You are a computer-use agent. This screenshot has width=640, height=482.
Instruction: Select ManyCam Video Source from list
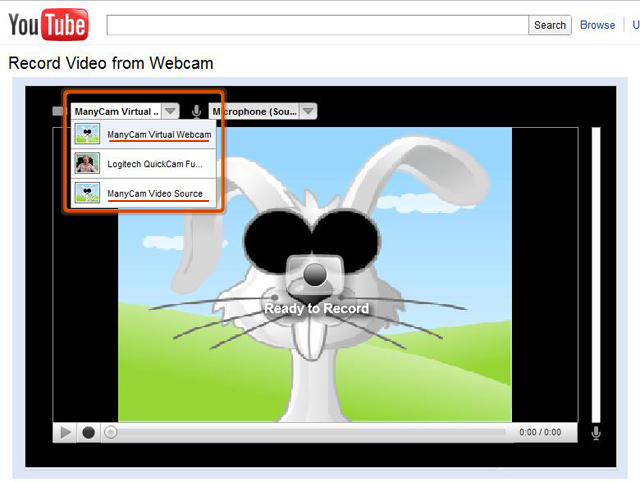coord(144,193)
